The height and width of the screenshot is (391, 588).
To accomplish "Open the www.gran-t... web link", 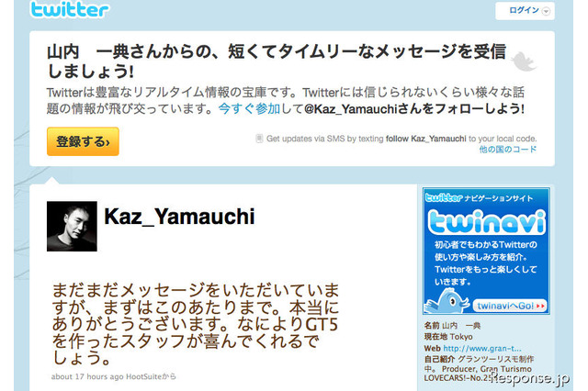I will [482, 348].
